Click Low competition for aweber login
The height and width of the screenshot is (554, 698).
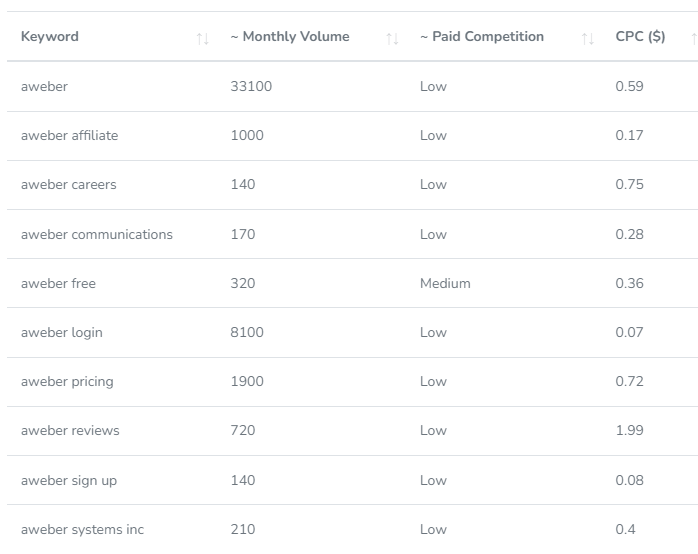pos(433,332)
